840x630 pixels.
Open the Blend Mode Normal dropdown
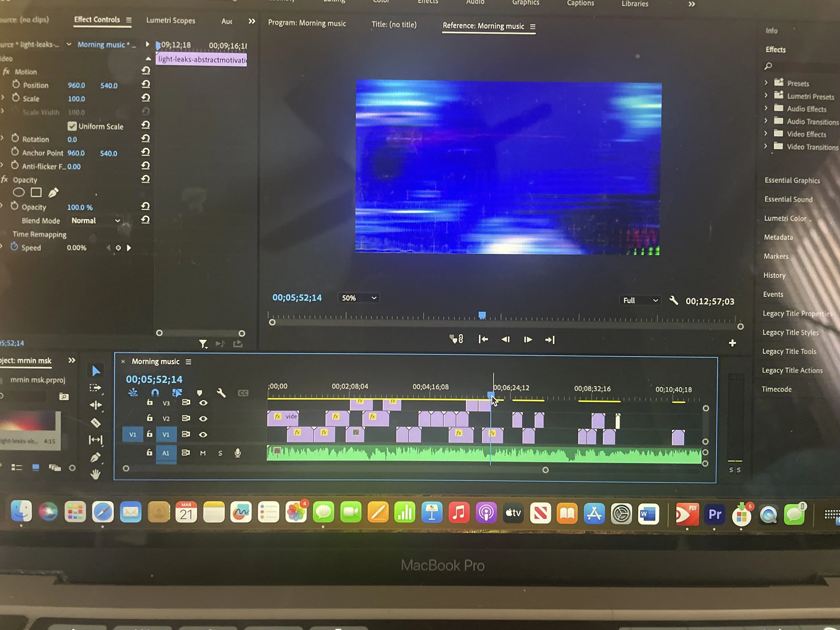tap(96, 221)
